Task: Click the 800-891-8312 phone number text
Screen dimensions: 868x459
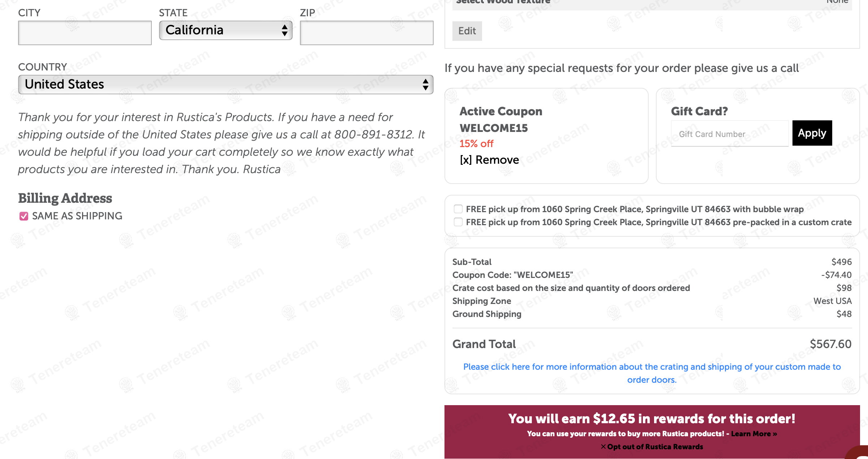Action: pos(373,134)
